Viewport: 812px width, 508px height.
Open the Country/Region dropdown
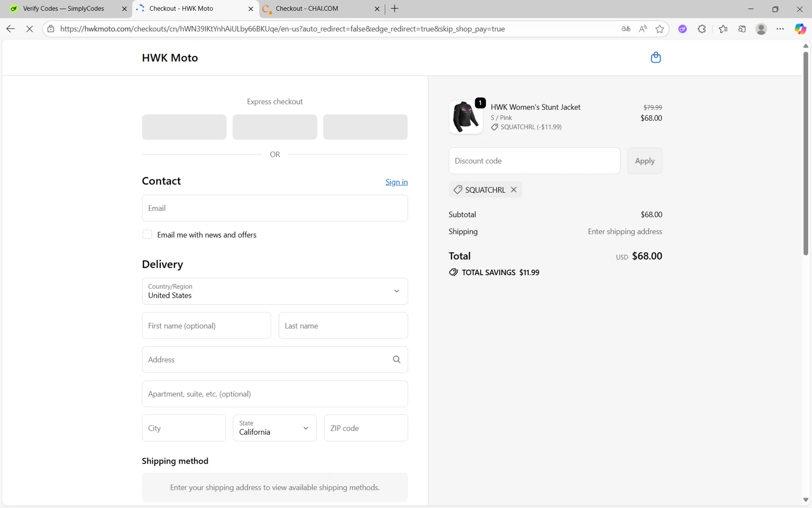click(x=275, y=291)
